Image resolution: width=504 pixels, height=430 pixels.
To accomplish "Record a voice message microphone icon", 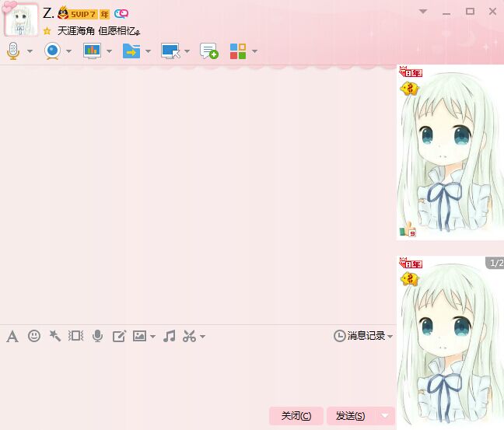I will click(x=97, y=336).
